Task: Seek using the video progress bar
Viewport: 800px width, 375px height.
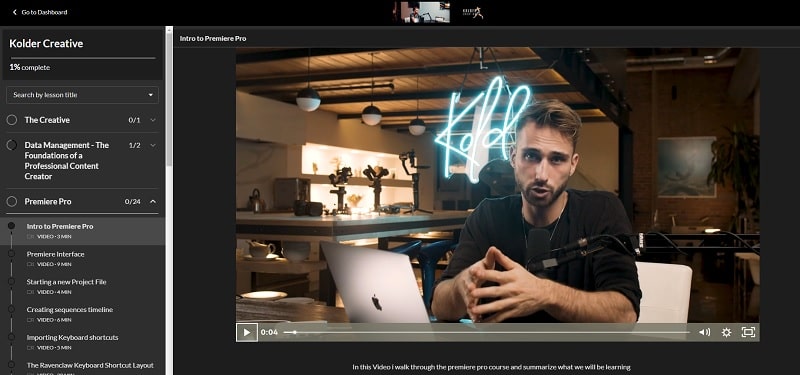Action: [487, 332]
